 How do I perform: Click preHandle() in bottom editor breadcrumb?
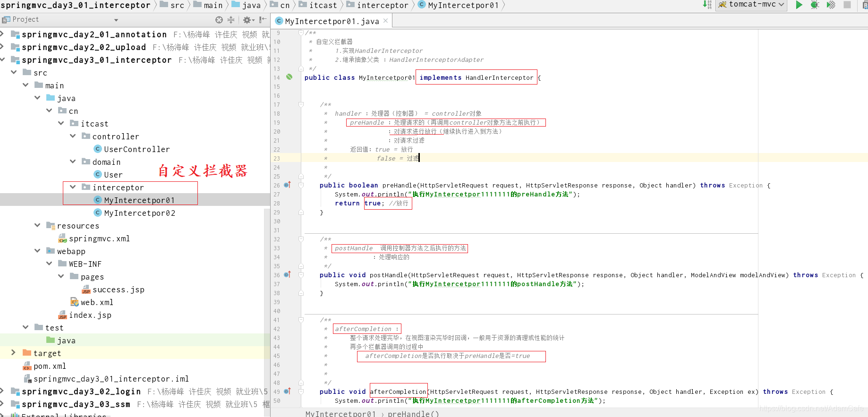point(413,413)
